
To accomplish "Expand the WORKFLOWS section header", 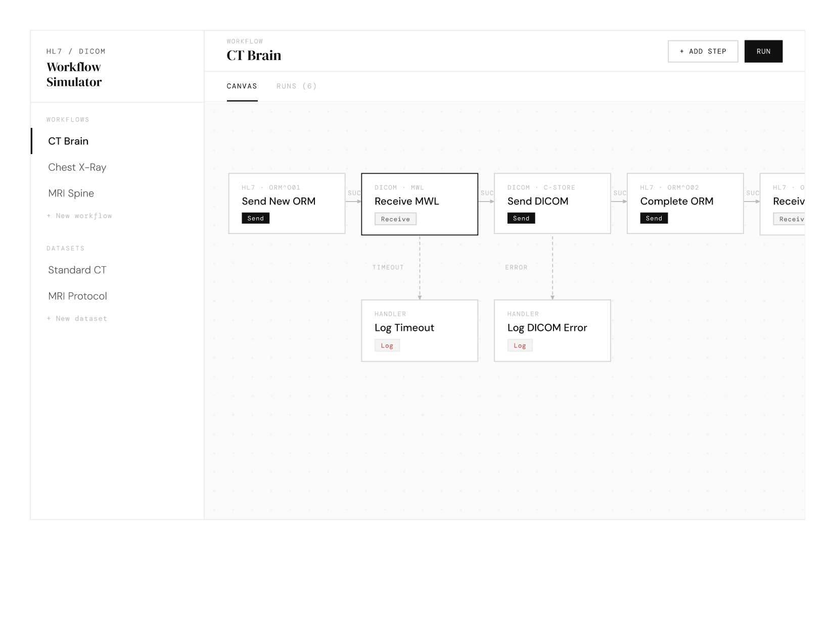I will coord(68,119).
